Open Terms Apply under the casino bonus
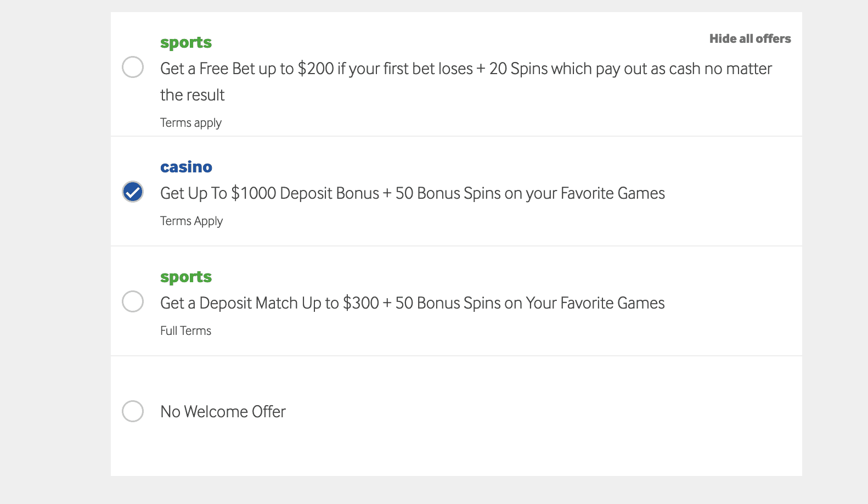Viewport: 868px width, 504px height. click(x=191, y=221)
